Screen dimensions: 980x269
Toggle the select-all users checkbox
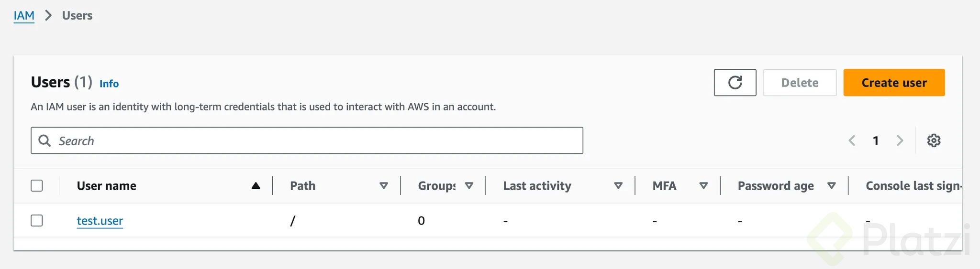(x=37, y=186)
